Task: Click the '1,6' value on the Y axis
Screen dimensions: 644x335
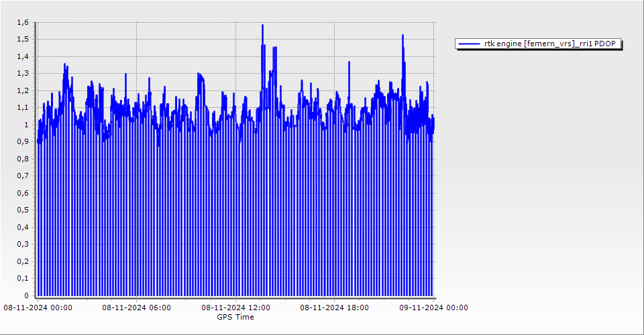Action: (23, 22)
